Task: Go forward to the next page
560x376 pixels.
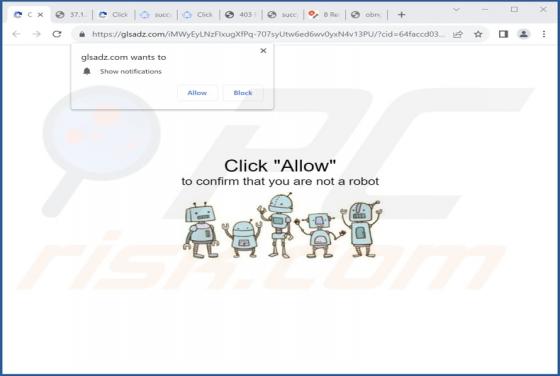Action: [x=36, y=34]
